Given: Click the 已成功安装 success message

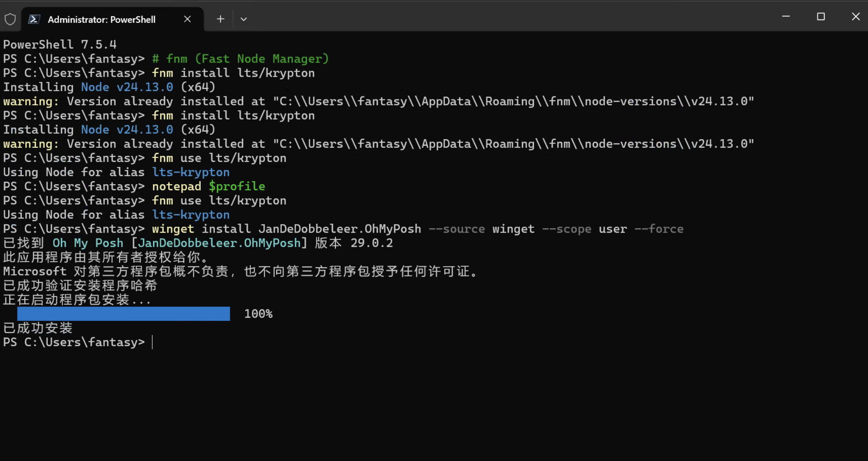Looking at the screenshot, I should tap(38, 328).
